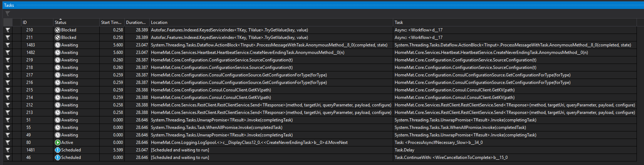Click the flag icon in task 216 row

coord(8,82)
